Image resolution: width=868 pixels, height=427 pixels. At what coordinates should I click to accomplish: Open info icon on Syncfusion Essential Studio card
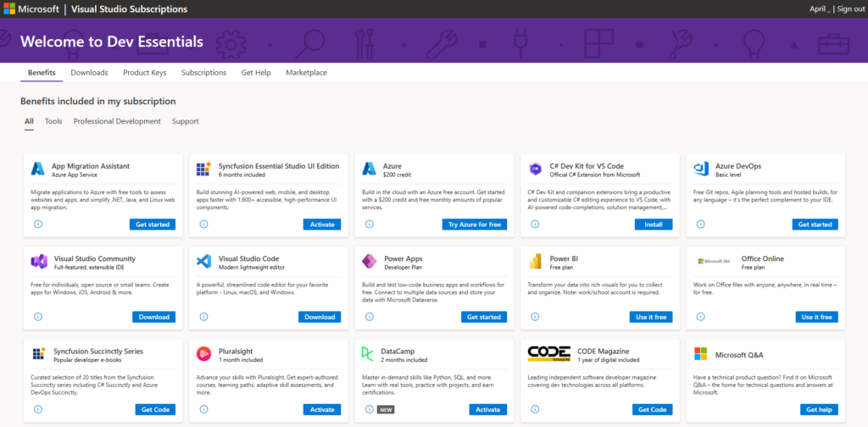[203, 225]
